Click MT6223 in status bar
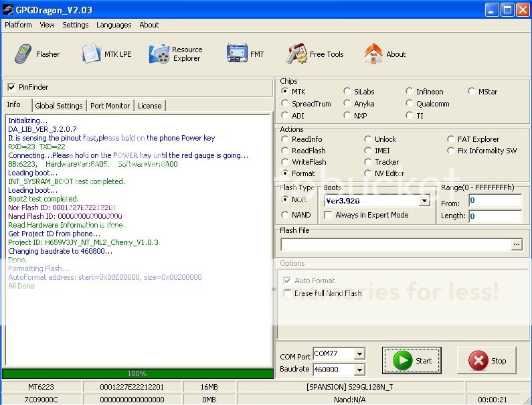Image resolution: width=532 pixels, height=405 pixels. coord(41,387)
